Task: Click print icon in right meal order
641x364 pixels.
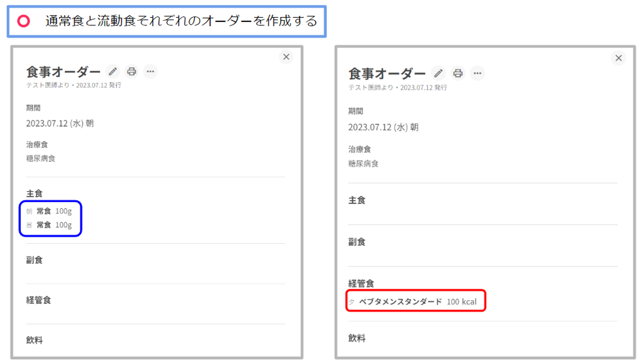Action: [458, 73]
